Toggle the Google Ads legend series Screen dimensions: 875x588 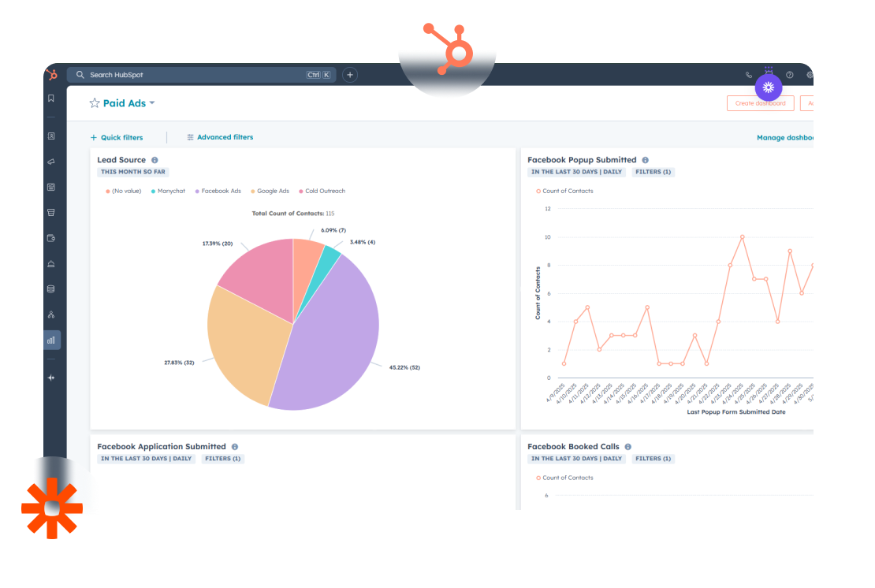coord(272,191)
